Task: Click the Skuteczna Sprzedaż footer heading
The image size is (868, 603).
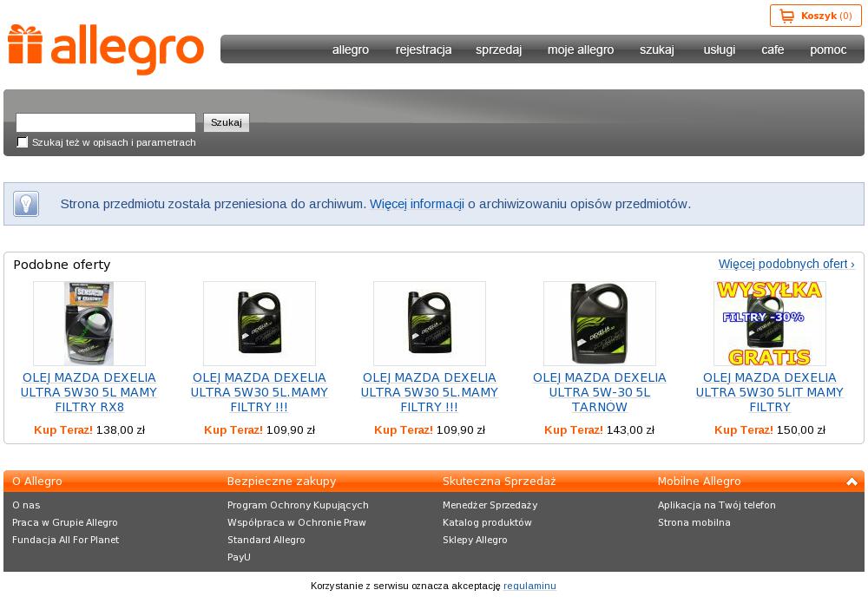Action: coord(499,482)
